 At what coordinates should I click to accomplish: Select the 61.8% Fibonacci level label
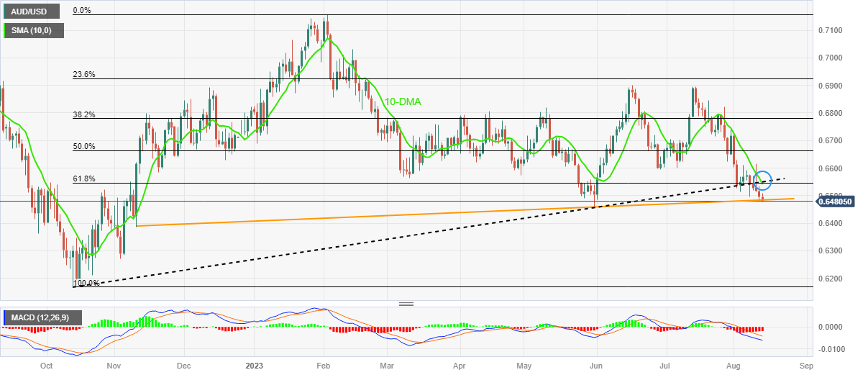coord(83,179)
